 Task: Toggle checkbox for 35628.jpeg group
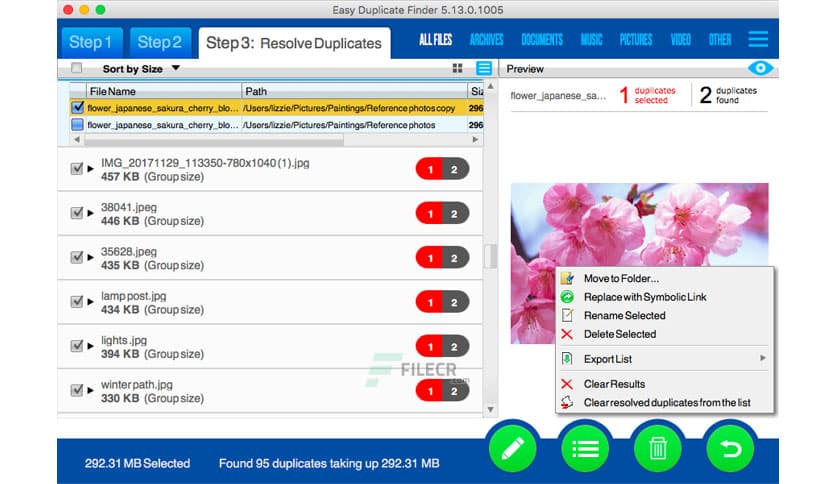pyautogui.click(x=76, y=257)
